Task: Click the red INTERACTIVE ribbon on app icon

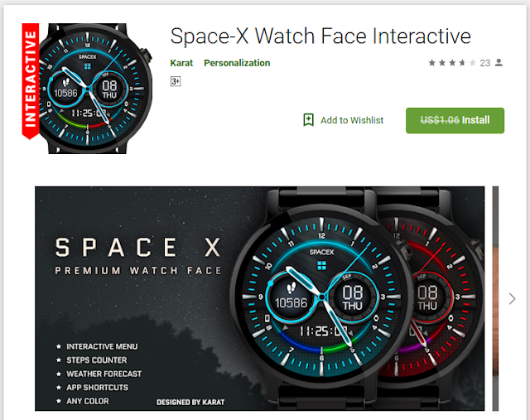Action: point(31,80)
